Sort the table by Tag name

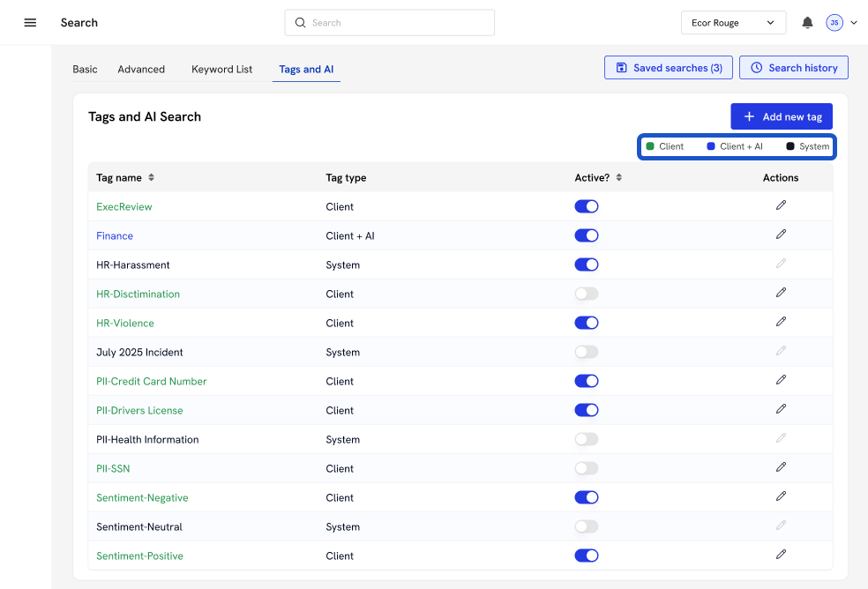151,178
